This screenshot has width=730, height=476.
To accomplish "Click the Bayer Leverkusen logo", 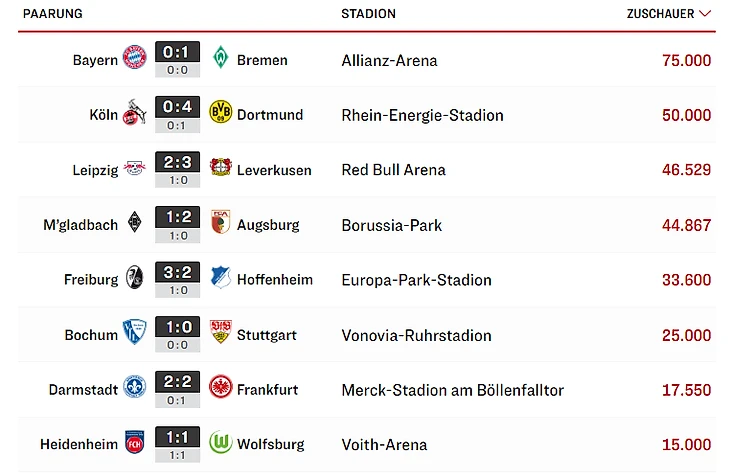I will click(221, 167).
